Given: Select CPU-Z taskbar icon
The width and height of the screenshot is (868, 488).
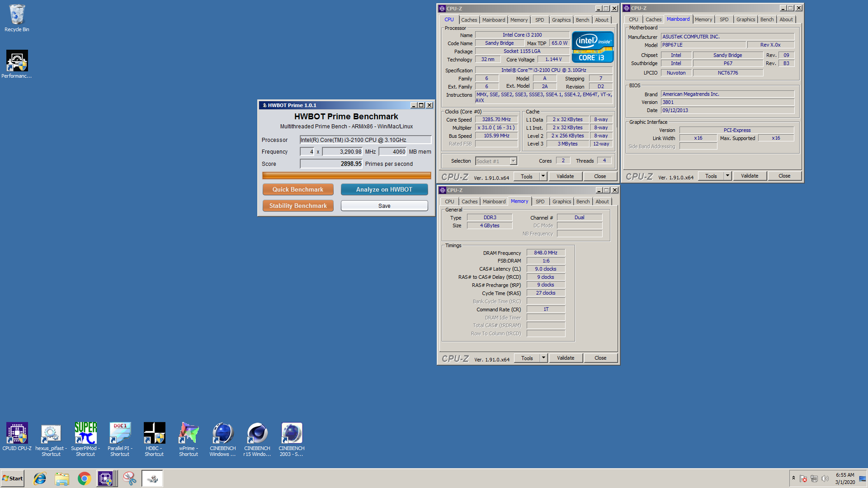Looking at the screenshot, I should tap(106, 479).
